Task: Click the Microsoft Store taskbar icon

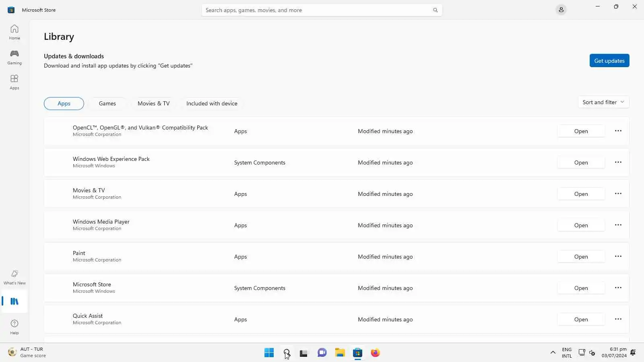Action: click(x=357, y=353)
